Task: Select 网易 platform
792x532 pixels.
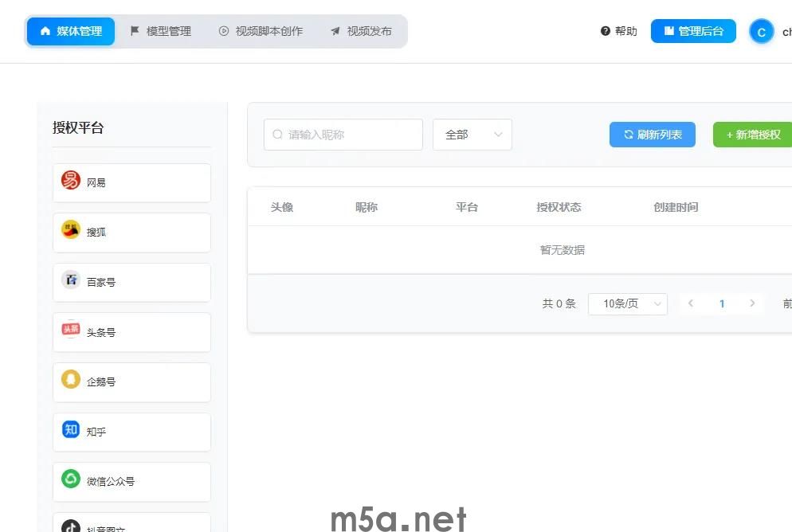Action: click(131, 182)
